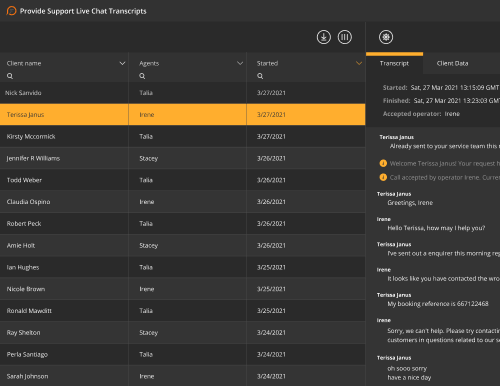Select the Robert Peck row
Screen dimensions: 500x386
(183, 224)
